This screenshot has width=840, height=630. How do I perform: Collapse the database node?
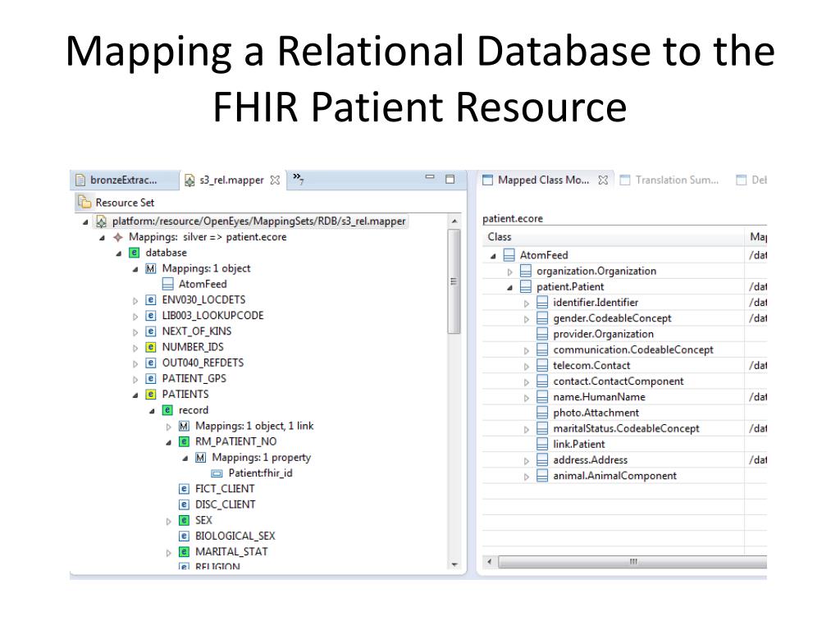coord(118,253)
